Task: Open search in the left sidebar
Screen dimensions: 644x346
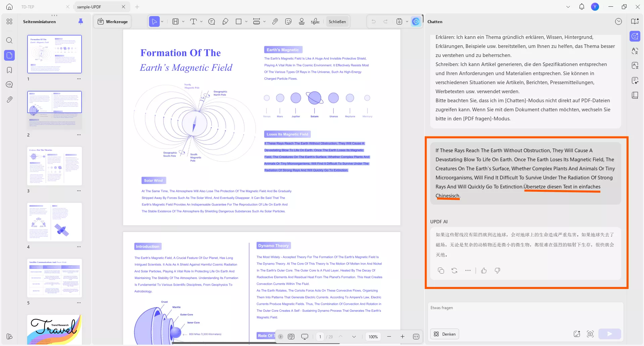Action: 9,41
